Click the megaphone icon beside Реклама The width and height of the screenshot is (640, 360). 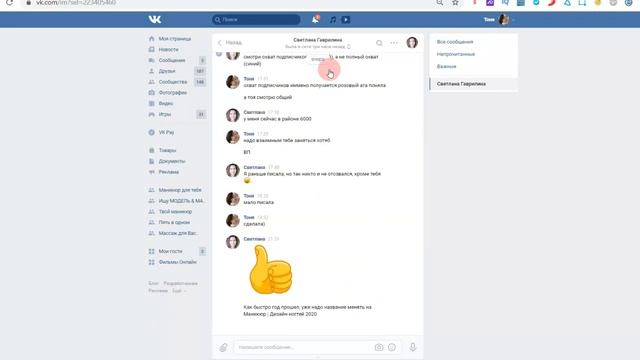(151, 172)
